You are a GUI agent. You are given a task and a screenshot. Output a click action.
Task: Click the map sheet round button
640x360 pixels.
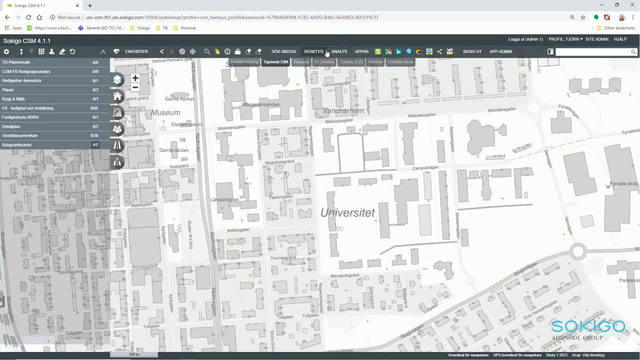pyautogui.click(x=117, y=113)
